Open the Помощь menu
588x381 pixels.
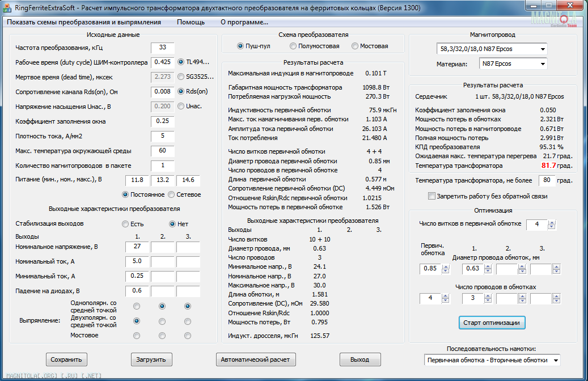click(x=191, y=22)
